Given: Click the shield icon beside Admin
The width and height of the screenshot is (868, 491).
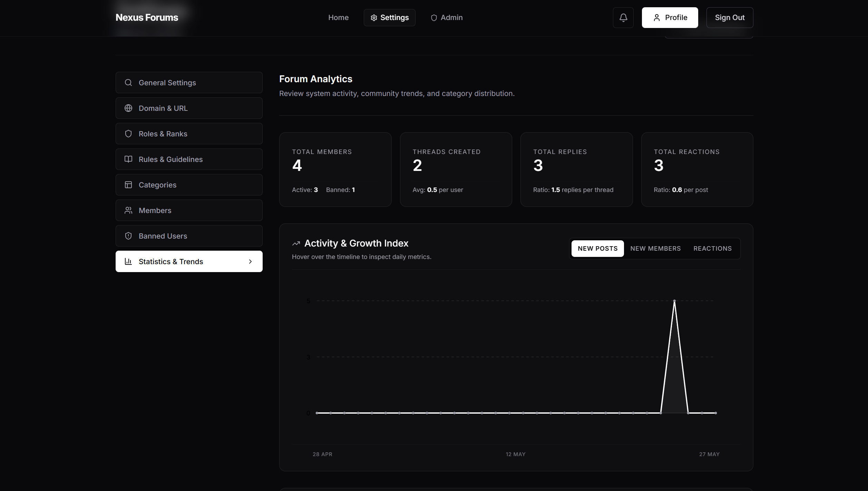Looking at the screenshot, I should [434, 18].
